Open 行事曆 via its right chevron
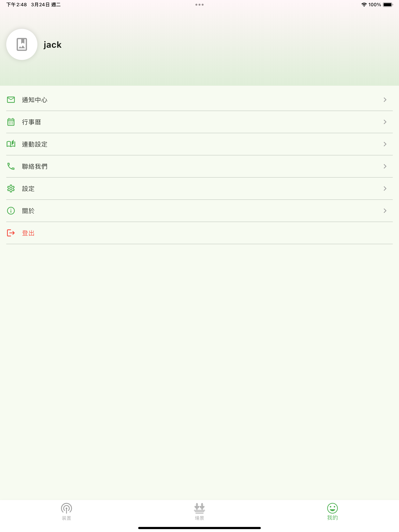 [x=385, y=122]
